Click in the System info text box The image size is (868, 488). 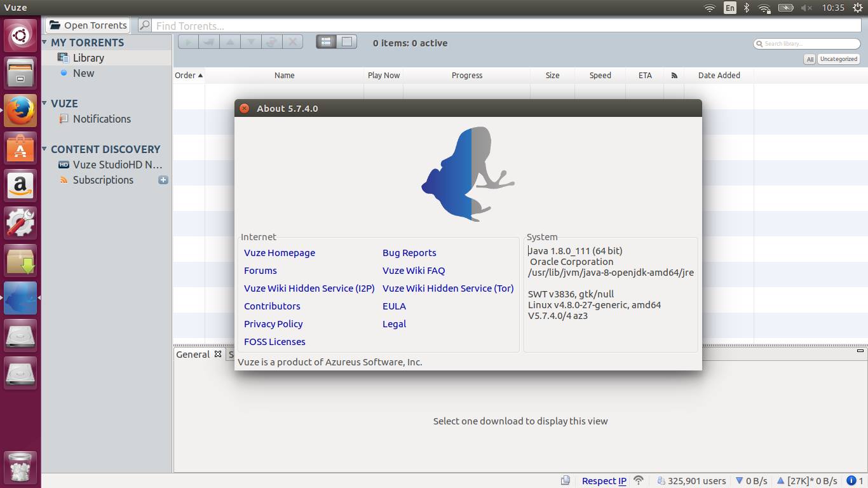[x=611, y=295]
